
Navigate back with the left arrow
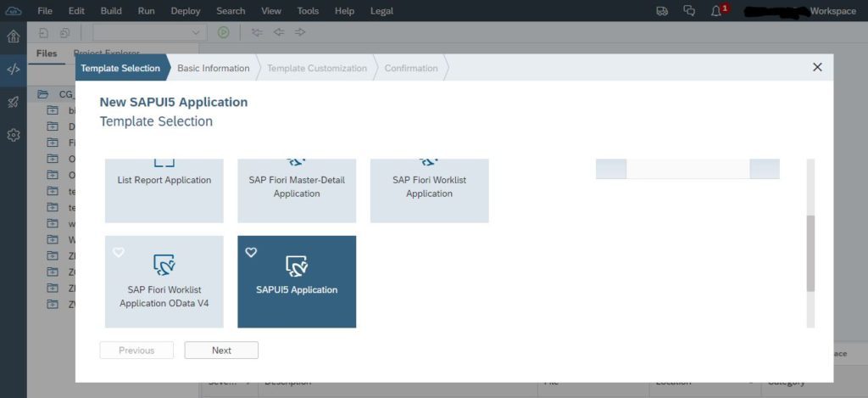(x=279, y=32)
